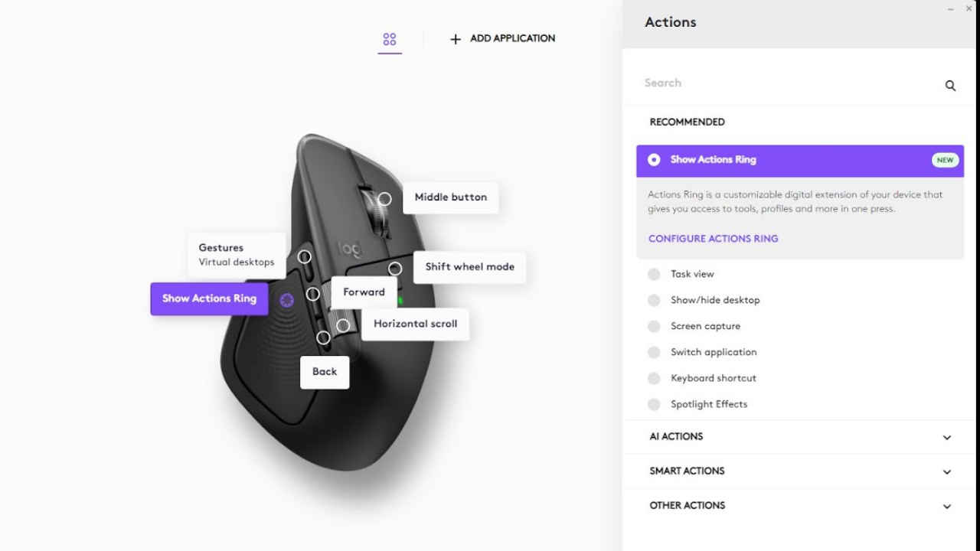Viewport: 980px width, 551px height.
Task: Select the Horizontal scroll hotspot circle
Action: 343,326
